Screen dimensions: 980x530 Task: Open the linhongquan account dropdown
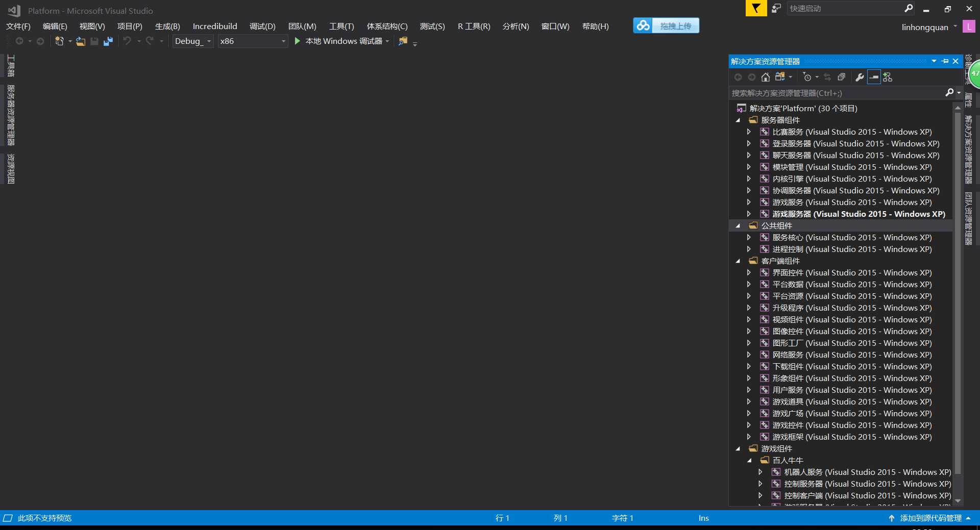[x=955, y=27]
